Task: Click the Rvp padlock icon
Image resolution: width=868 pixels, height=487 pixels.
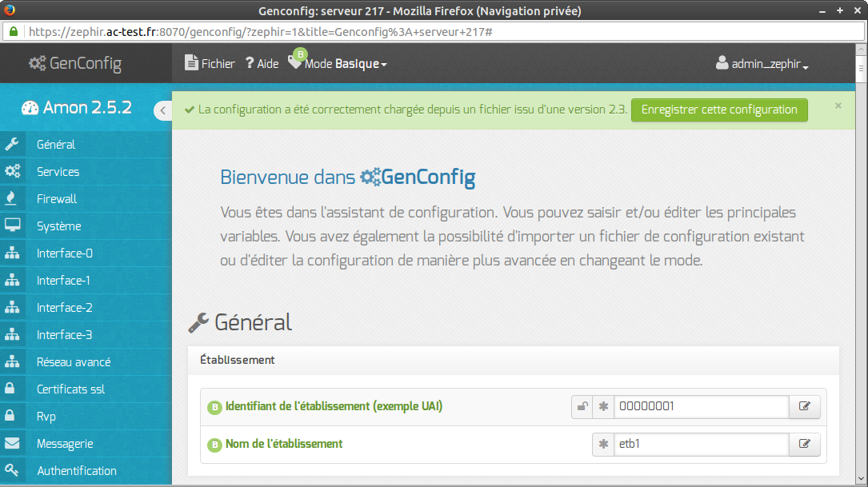Action: click(10, 415)
